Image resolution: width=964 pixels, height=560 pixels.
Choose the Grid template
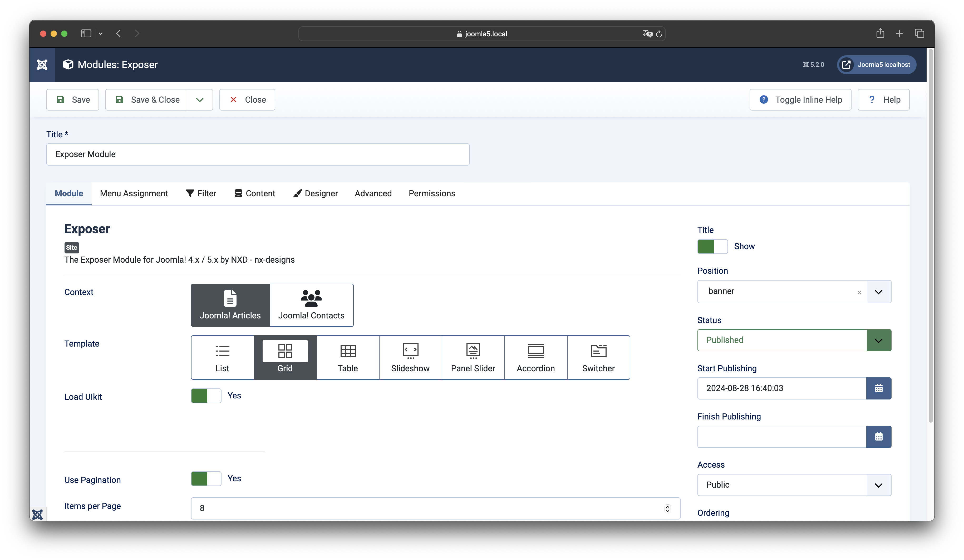tap(285, 357)
